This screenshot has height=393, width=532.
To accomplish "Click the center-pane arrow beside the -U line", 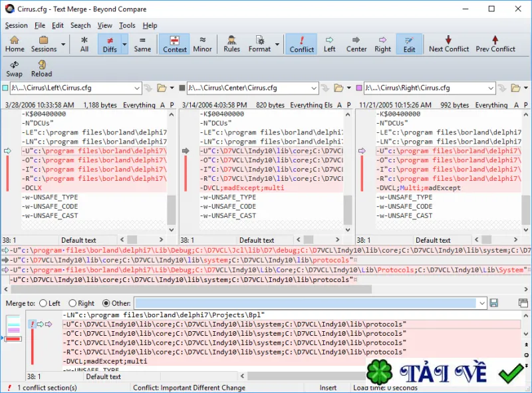I will 186,151.
